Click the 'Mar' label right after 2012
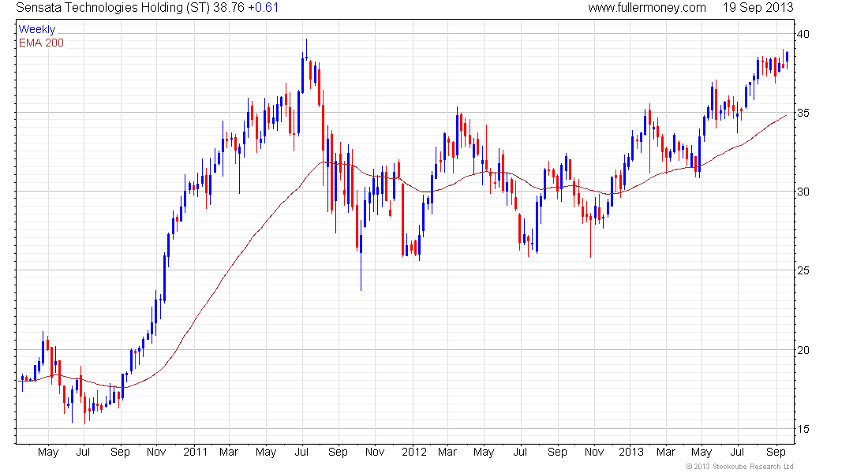 point(447,452)
